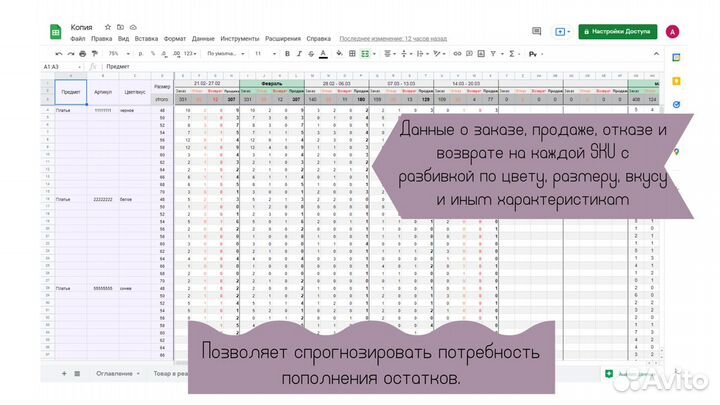The height and width of the screenshot is (405, 720).
Task: Open the font size 11 dropdown
Action: point(265,54)
